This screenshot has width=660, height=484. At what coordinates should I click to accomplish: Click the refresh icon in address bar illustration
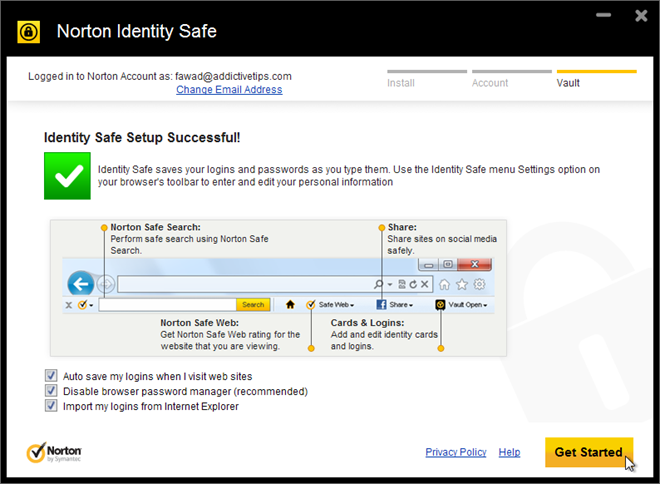coord(413,285)
